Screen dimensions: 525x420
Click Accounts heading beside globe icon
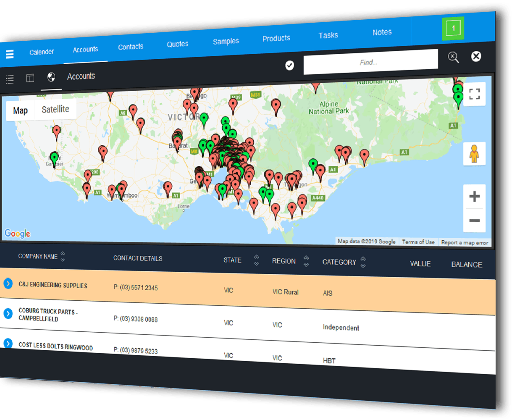coord(81,76)
